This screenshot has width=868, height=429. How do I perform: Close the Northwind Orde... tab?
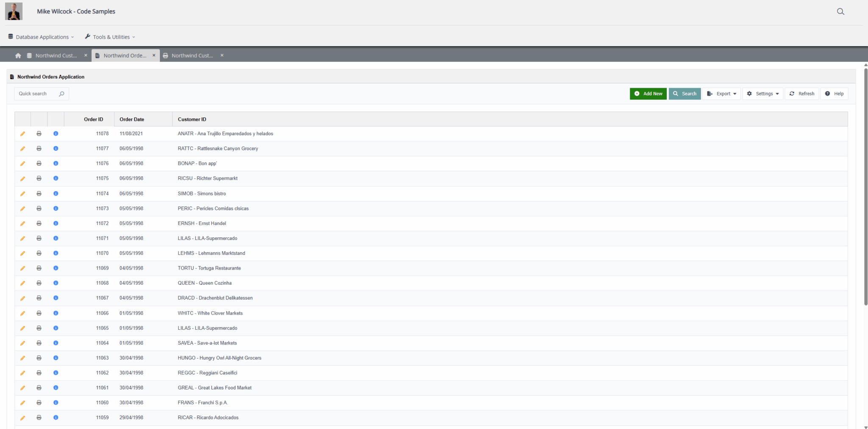click(x=154, y=56)
